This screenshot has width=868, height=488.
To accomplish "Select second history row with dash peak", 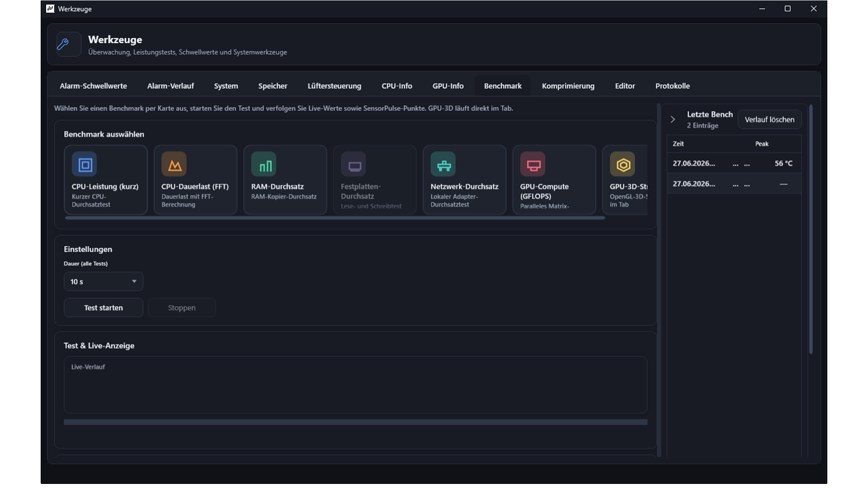I will point(734,184).
